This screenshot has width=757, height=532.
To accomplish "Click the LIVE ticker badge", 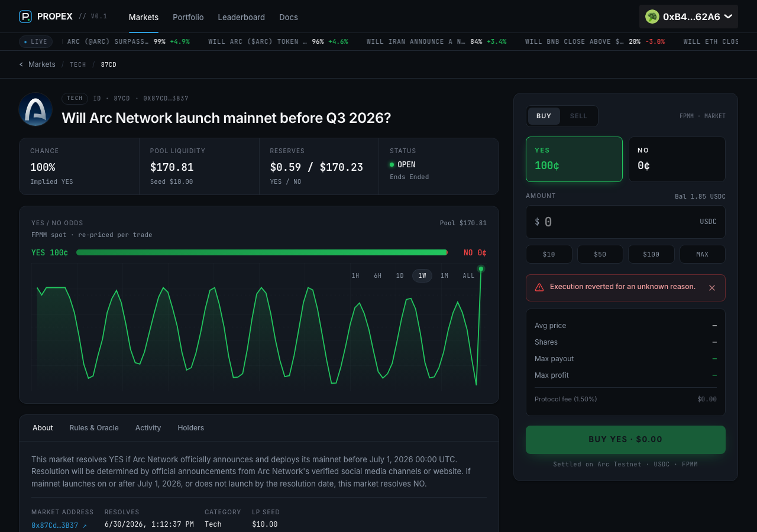I will [35, 41].
